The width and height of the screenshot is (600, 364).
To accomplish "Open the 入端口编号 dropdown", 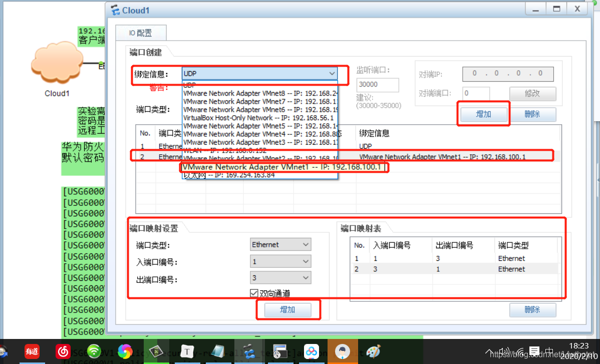I will coord(280,261).
